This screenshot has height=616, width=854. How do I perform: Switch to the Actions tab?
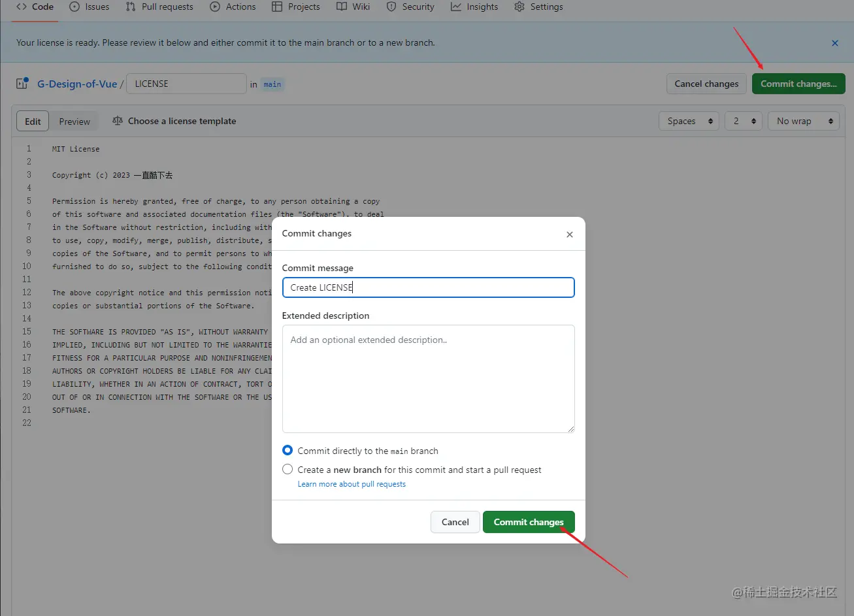point(233,7)
